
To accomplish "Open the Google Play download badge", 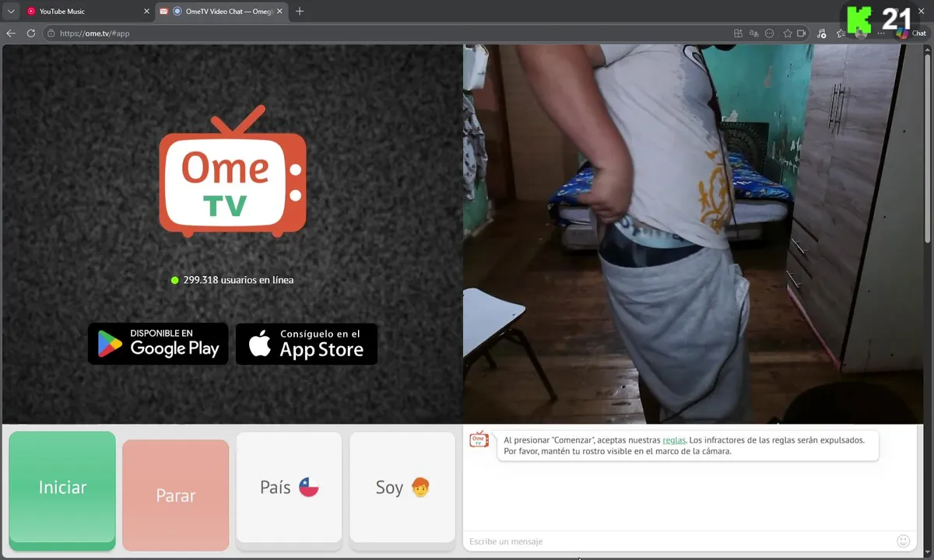I will 158,344.
